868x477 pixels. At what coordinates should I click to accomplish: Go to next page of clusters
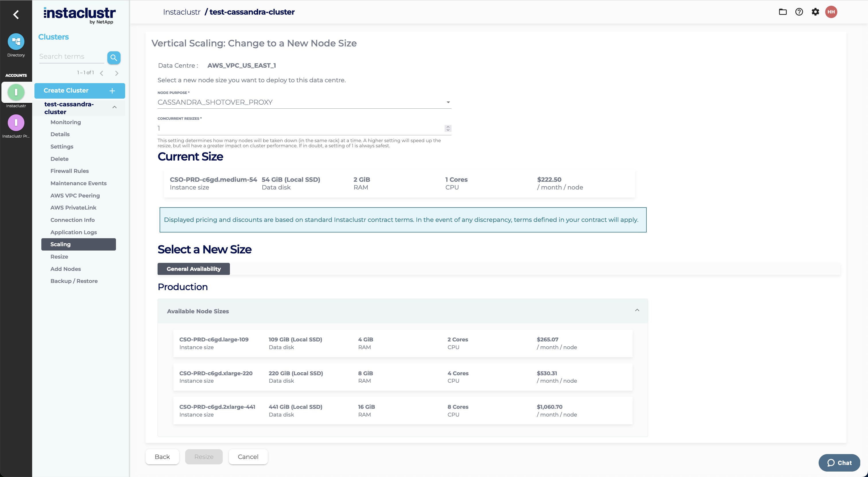coord(117,73)
